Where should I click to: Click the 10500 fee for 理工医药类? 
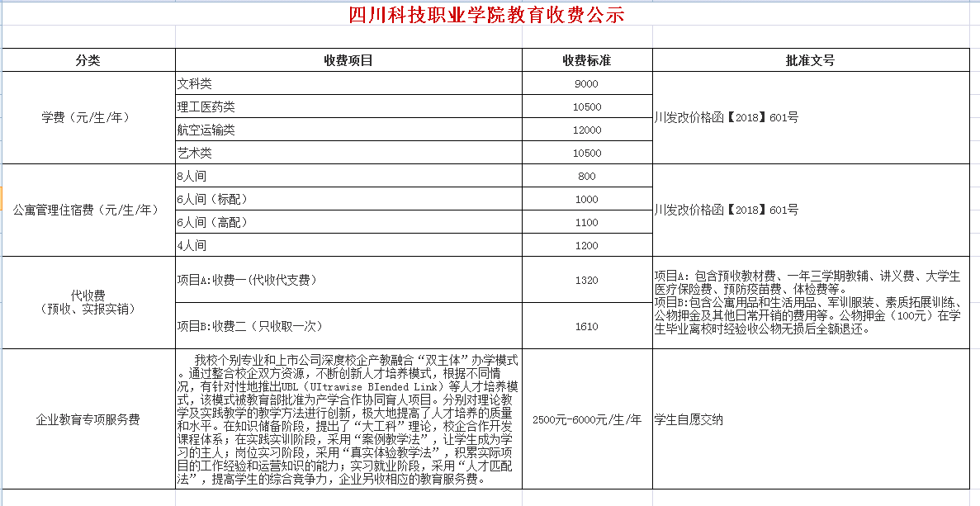(587, 106)
